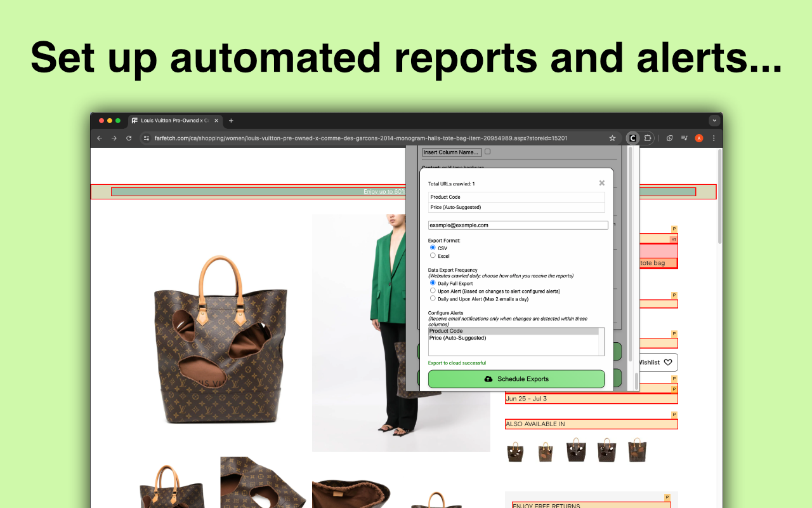Select fifth Also Available In bag variant
812x508 pixels.
coord(638,450)
